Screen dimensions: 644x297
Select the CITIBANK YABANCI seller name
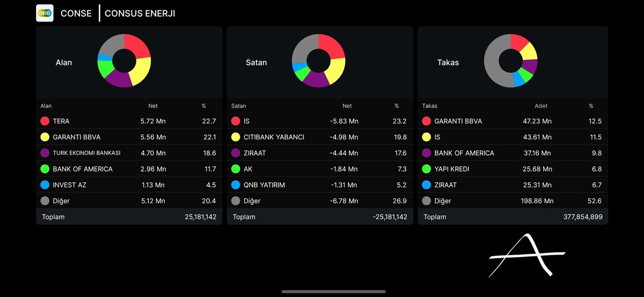(x=274, y=137)
